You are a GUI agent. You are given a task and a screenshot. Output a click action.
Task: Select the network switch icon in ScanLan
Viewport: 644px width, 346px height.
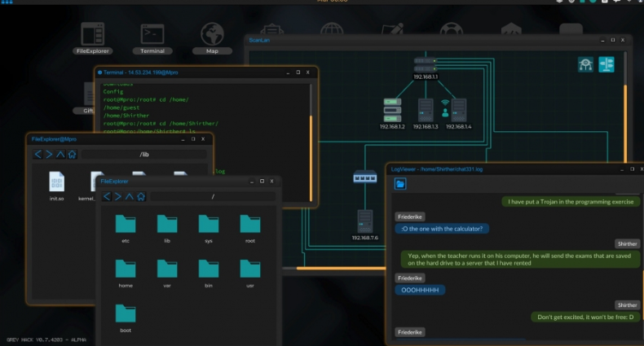pyautogui.click(x=364, y=177)
